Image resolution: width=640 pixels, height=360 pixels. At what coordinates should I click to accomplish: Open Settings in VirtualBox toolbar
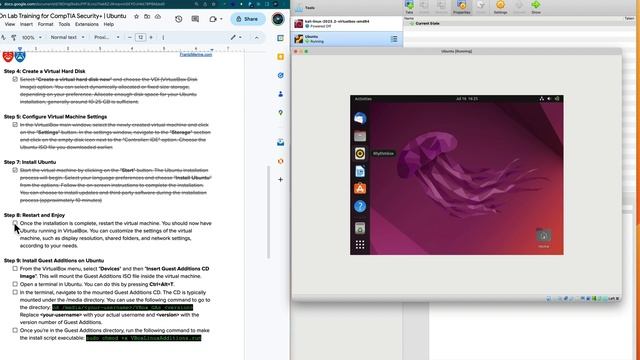500,7
